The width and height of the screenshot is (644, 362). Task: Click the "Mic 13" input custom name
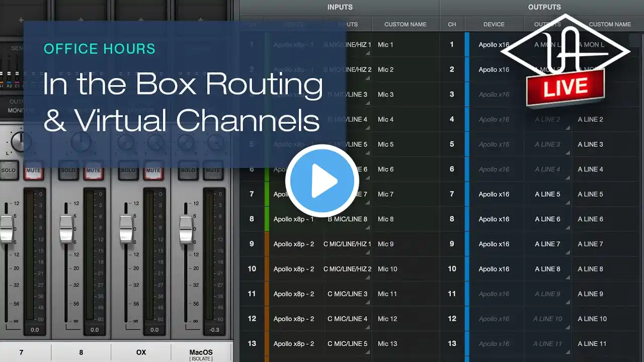click(x=387, y=344)
